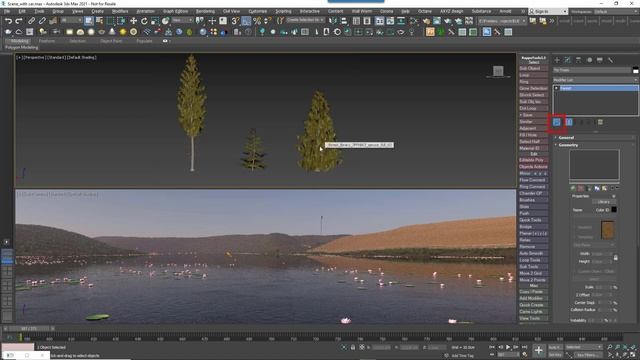This screenshot has height=360, width=640.
Task: Open the Create Selection Set dropdown
Action: click(x=305, y=20)
